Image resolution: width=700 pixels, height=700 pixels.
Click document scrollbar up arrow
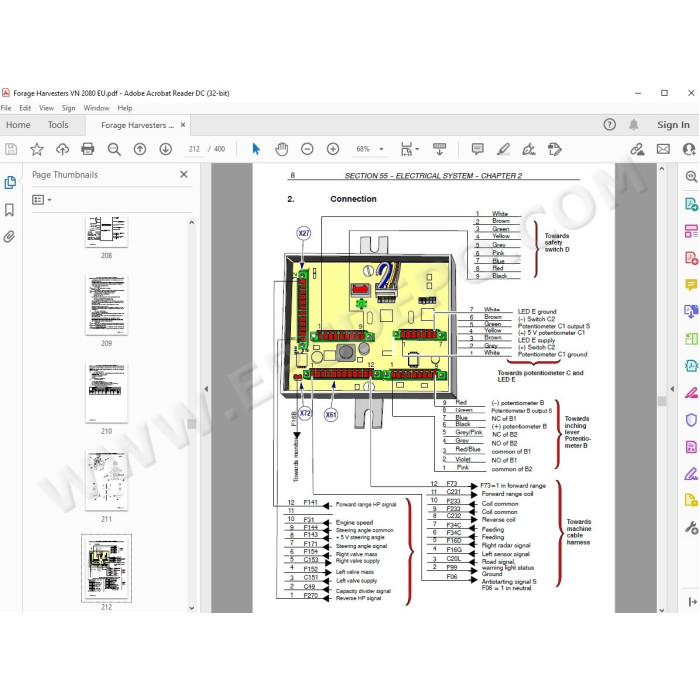662,169
